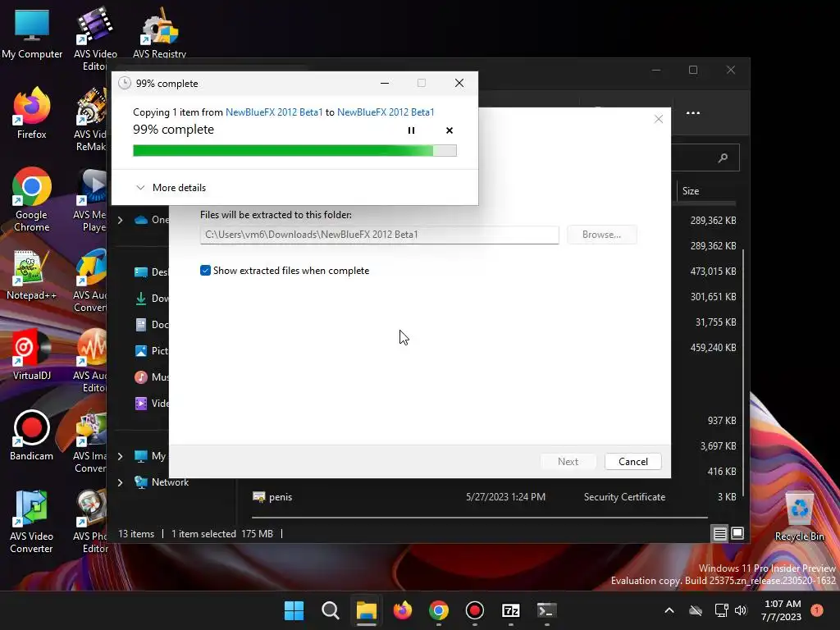Open Google Chrome desktop shortcut

pos(32,199)
